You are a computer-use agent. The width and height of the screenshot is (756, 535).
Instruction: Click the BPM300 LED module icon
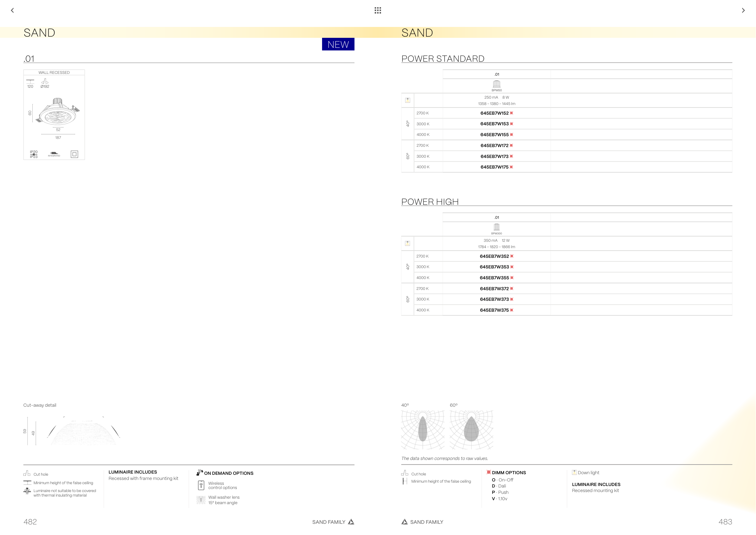[497, 227]
